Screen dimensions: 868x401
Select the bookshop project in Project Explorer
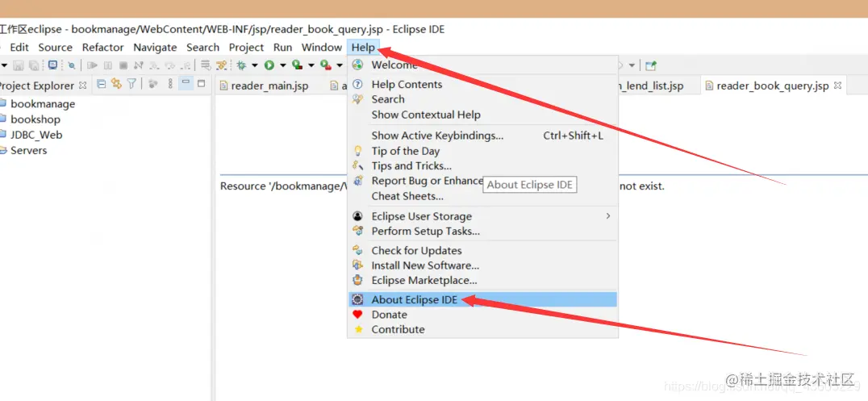pos(35,119)
